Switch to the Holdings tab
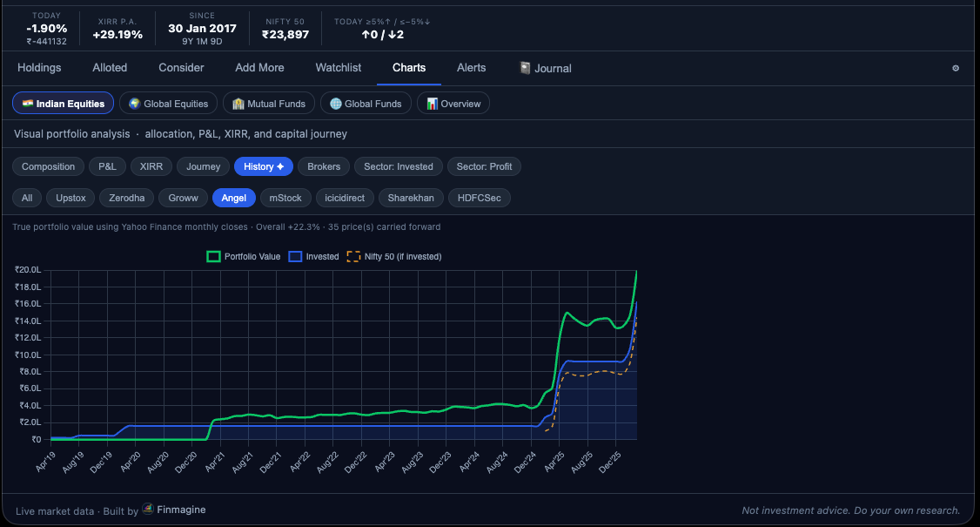Screen dimensions: 980x527 pyautogui.click(x=39, y=68)
